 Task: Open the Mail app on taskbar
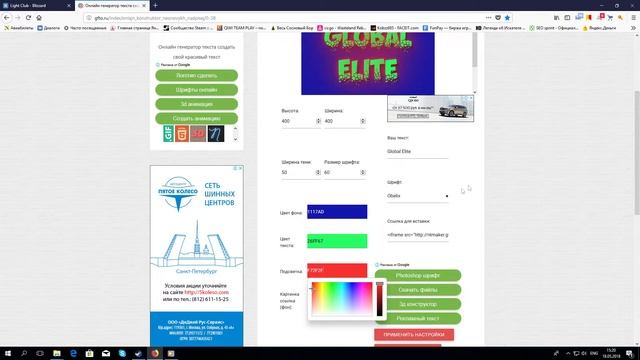[106, 353]
